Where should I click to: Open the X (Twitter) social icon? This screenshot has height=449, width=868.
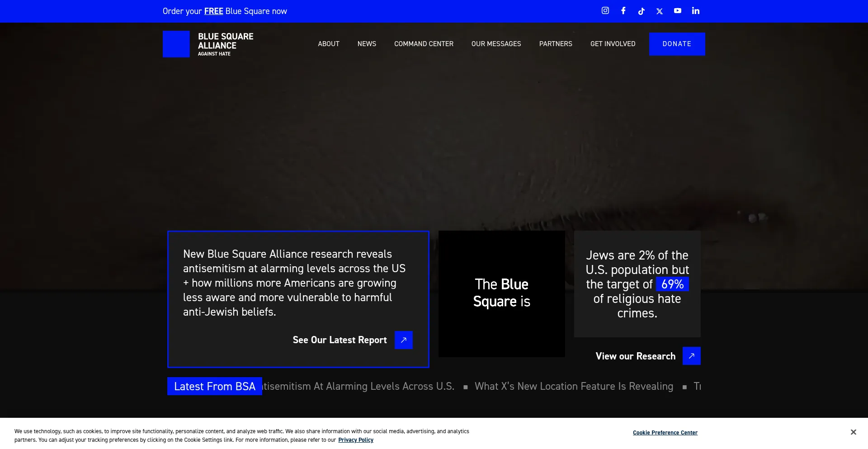[659, 11]
